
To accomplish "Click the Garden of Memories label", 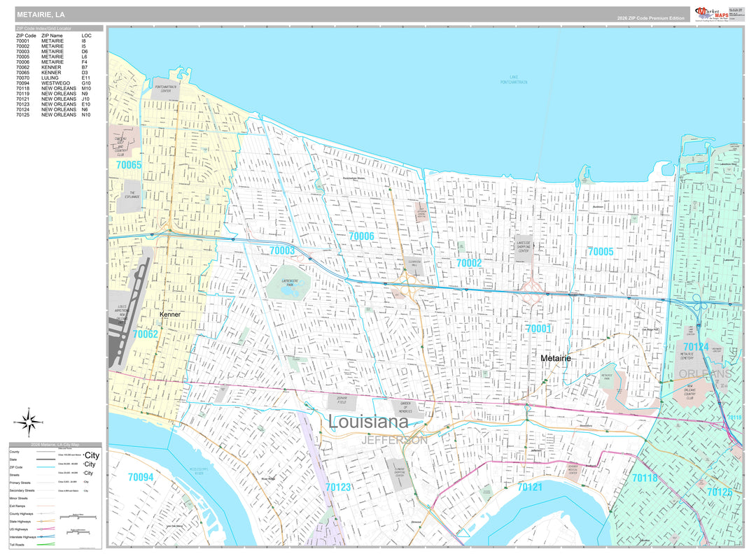I will 405,408.
